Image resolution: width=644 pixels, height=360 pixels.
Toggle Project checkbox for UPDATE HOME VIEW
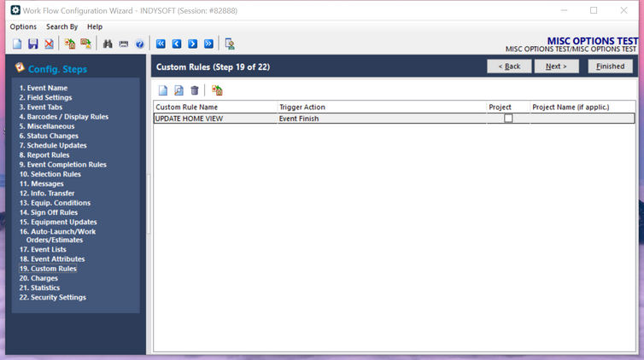pos(508,119)
